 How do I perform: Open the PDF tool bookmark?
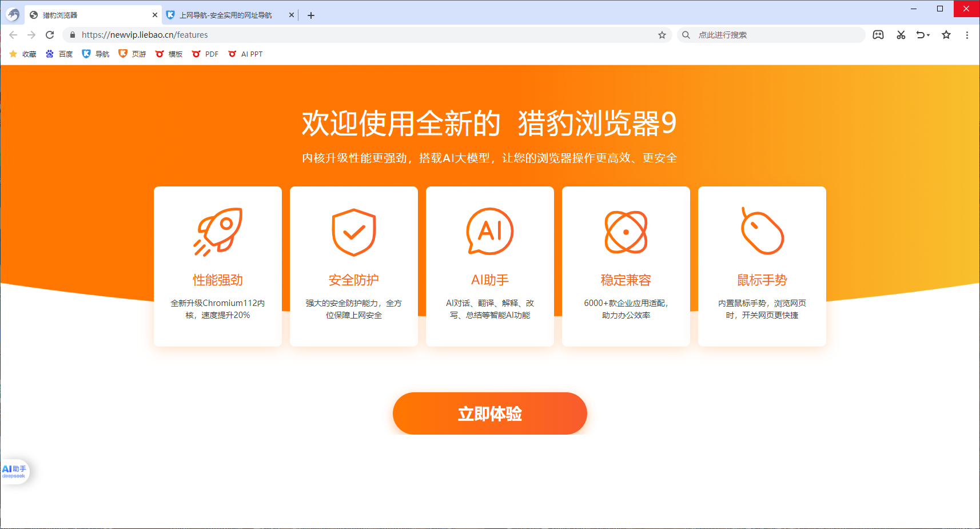coord(205,54)
